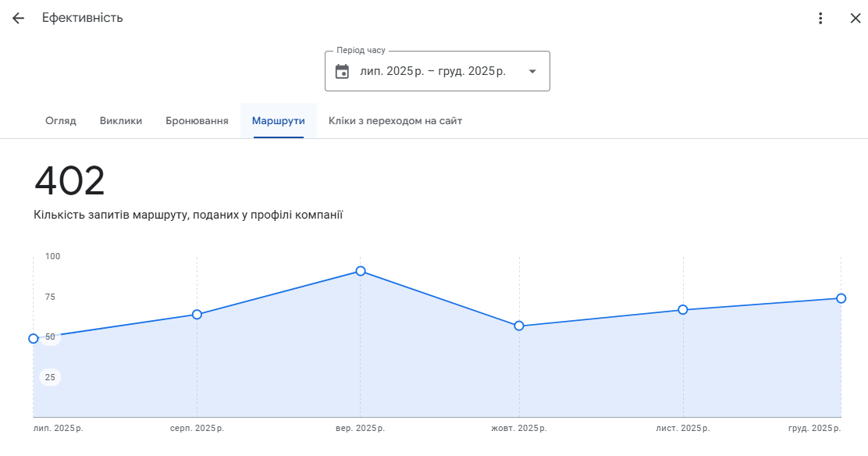Click the August 2025 chart data point
This screenshot has height=456, width=868.
[197, 314]
